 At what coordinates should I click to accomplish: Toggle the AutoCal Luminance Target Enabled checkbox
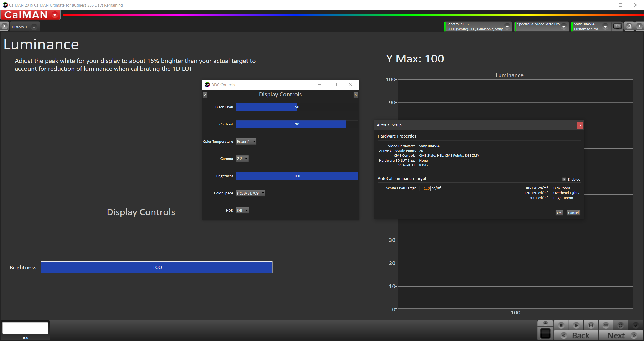point(564,179)
